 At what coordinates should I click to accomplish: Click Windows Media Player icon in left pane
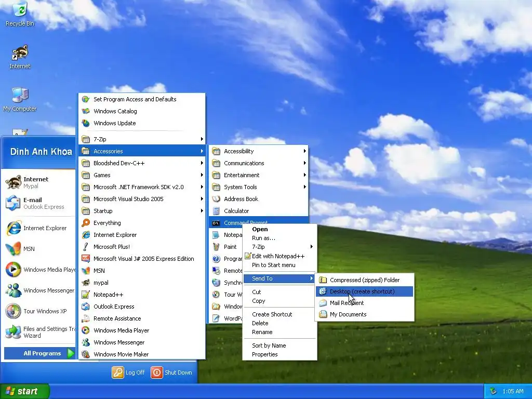13,270
